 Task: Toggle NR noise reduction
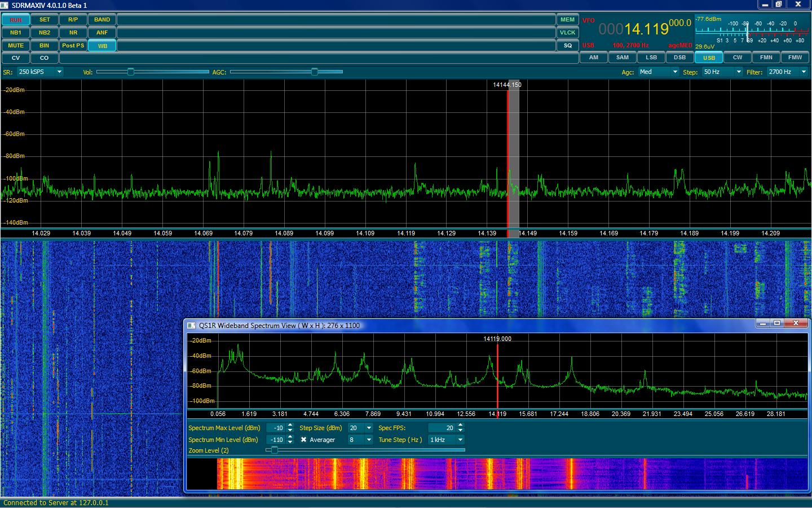point(73,33)
